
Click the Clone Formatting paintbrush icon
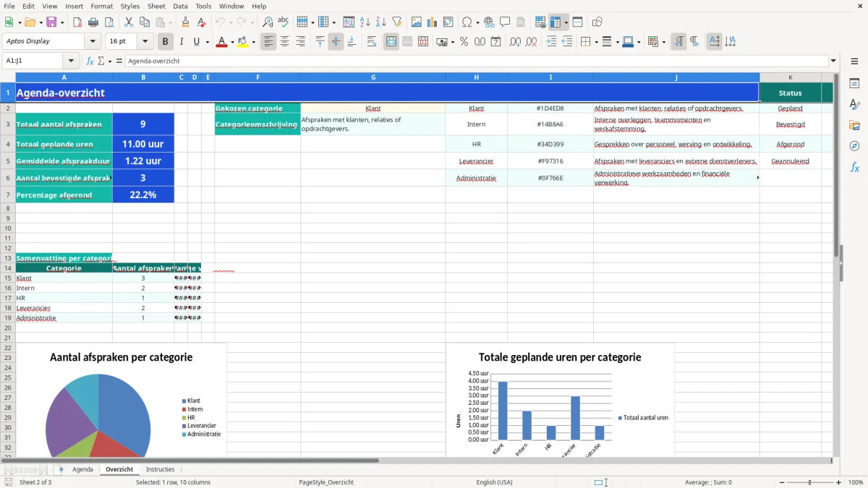coord(185,22)
